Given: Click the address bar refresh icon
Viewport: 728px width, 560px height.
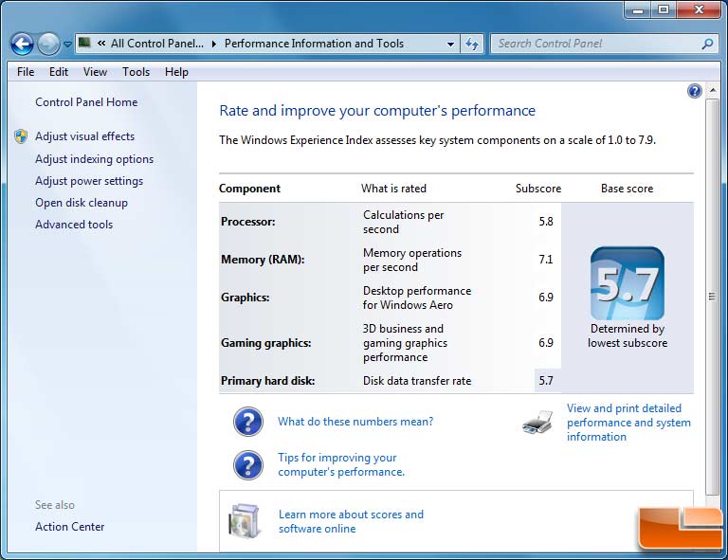Looking at the screenshot, I should click(x=473, y=44).
